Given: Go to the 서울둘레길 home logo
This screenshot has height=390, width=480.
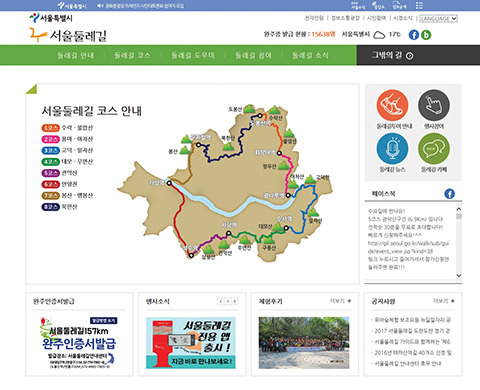Looking at the screenshot, I should click(68, 35).
